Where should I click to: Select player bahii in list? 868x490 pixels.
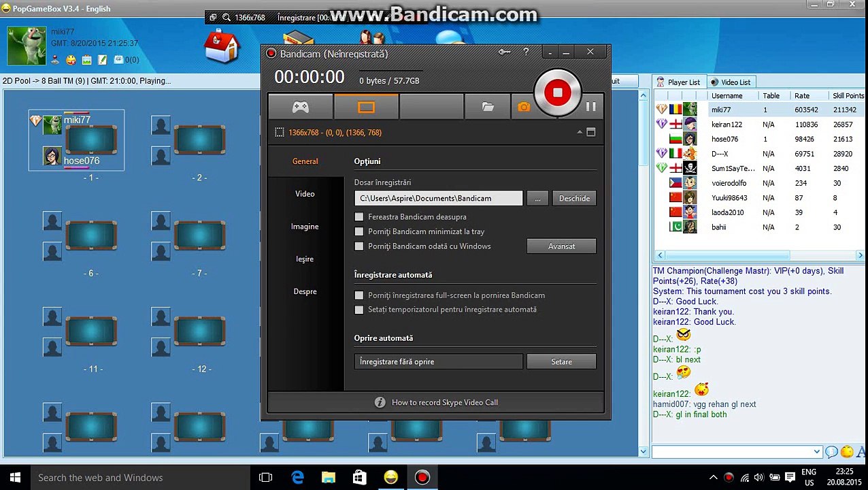click(x=758, y=227)
